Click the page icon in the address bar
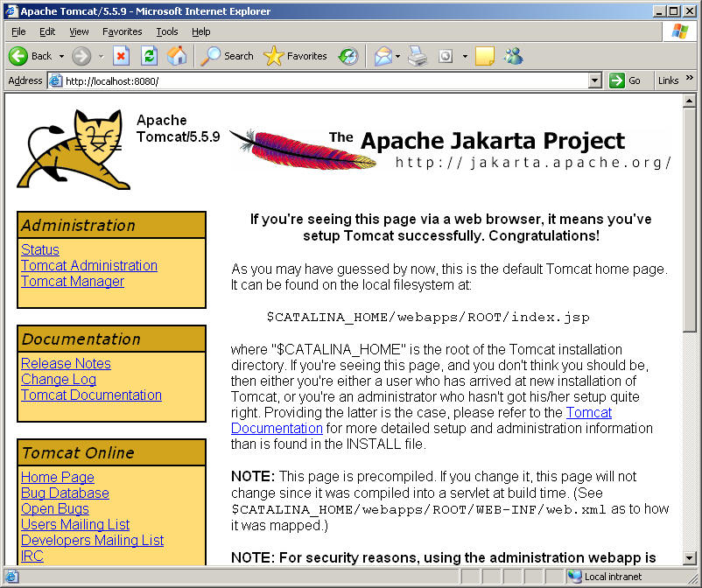Screen dimensions: 702x588 (x=55, y=81)
